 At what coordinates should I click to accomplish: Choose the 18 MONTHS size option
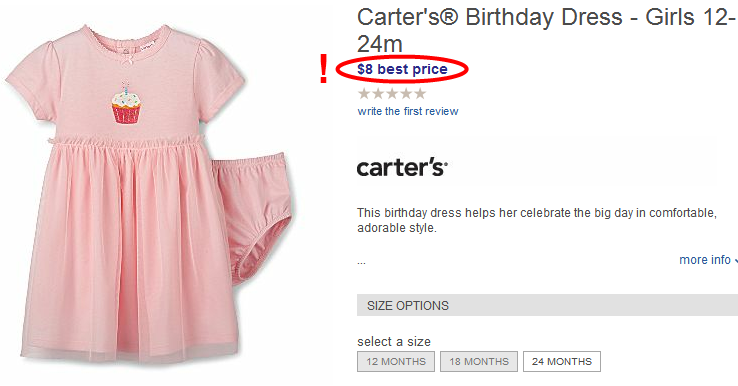[x=479, y=362]
